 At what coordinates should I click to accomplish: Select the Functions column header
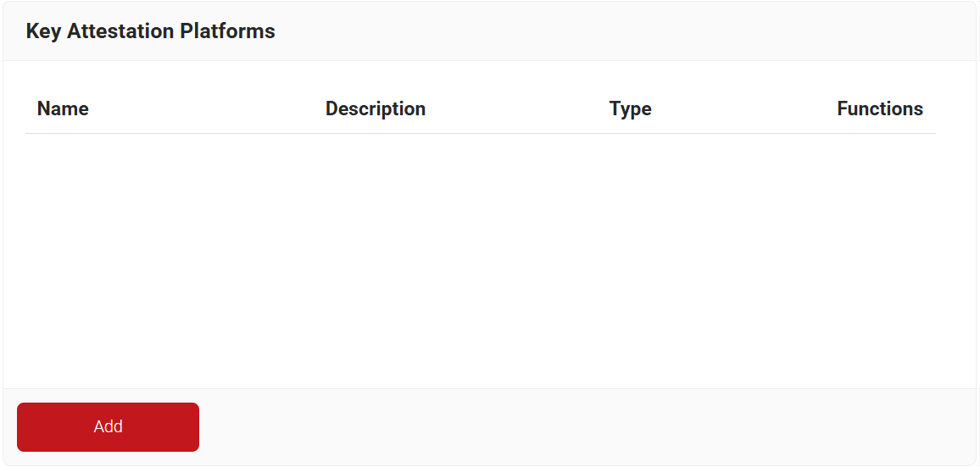(x=880, y=108)
